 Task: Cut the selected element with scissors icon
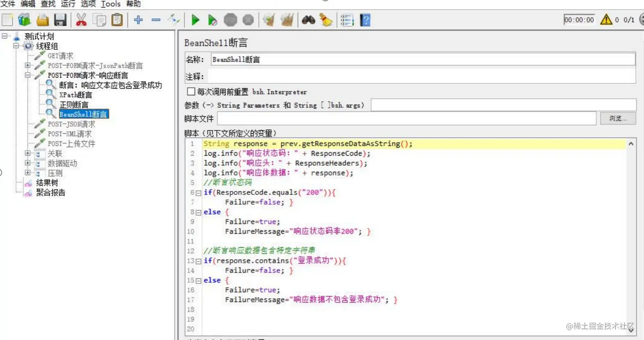[x=81, y=20]
